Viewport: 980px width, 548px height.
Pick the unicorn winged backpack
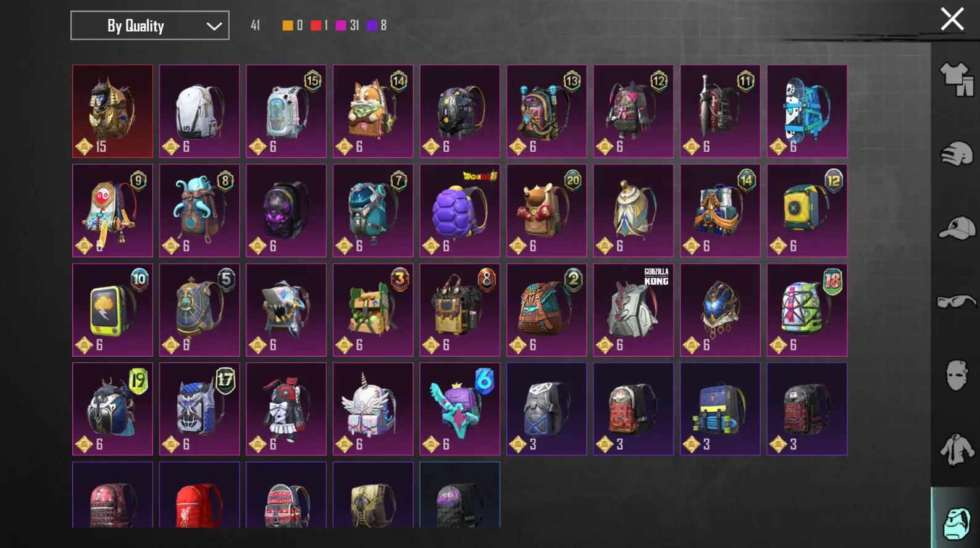tap(373, 409)
